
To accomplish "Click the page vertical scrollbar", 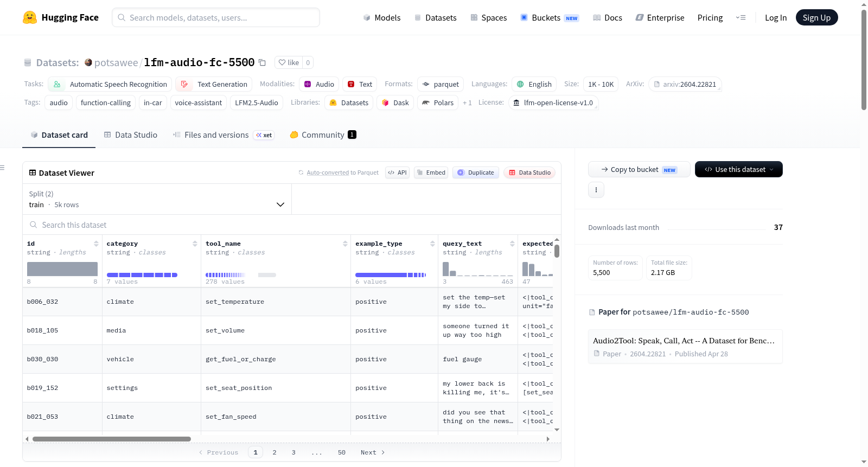I will [x=864, y=60].
